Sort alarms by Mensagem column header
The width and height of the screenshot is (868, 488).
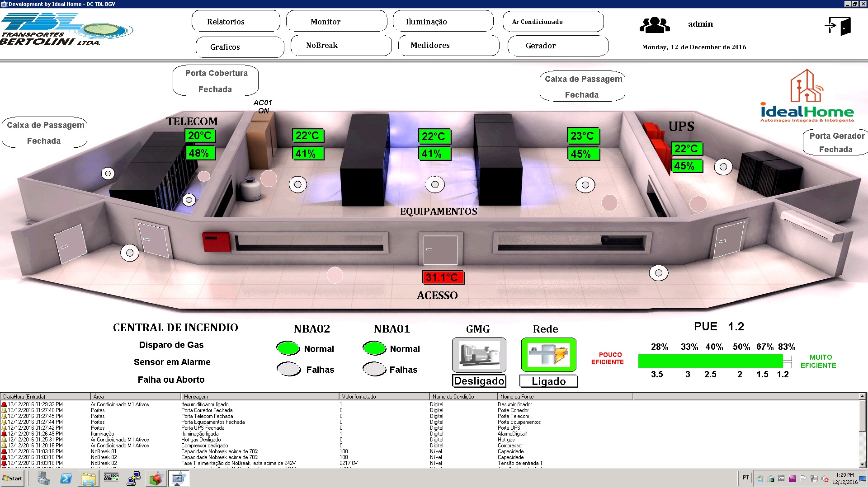tap(260, 396)
